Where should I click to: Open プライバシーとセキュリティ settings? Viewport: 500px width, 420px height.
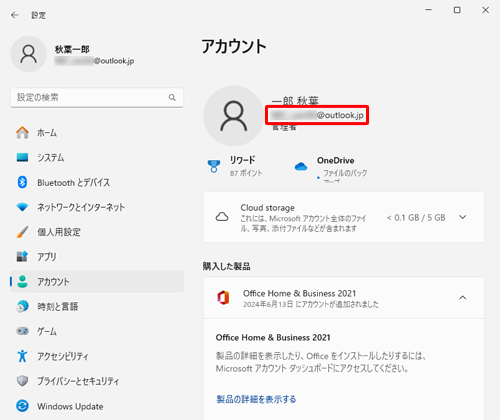(x=97, y=381)
